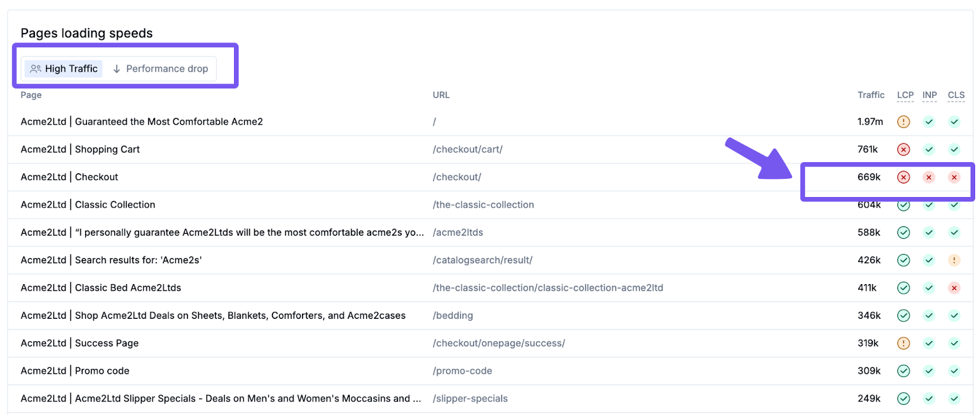Click the red CLS icon for Classic Bed row
Image resolution: width=980 pixels, height=415 pixels.
point(954,288)
